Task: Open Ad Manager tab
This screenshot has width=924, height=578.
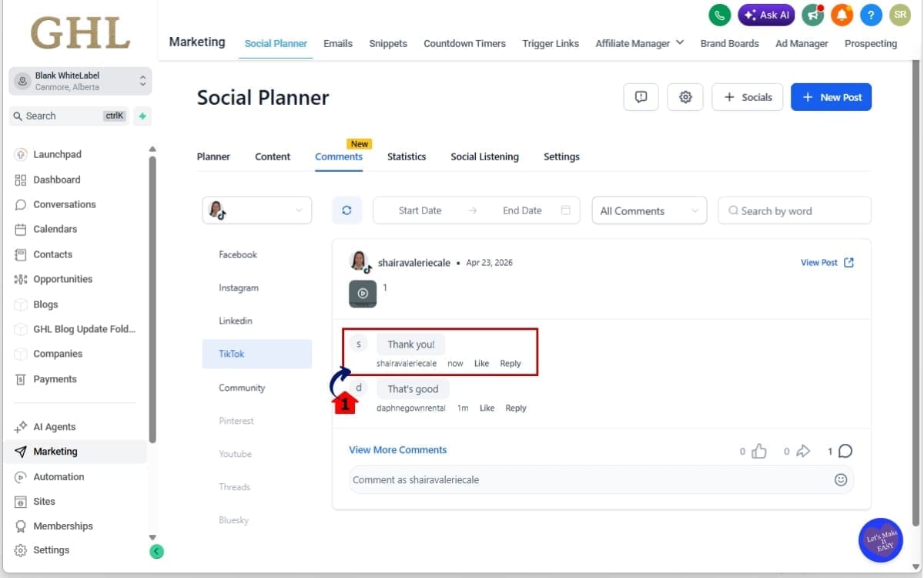Action: coord(802,43)
